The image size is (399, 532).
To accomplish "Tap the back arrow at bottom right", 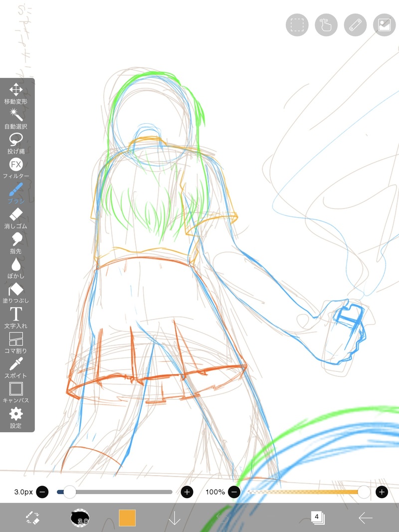I will 366,518.
